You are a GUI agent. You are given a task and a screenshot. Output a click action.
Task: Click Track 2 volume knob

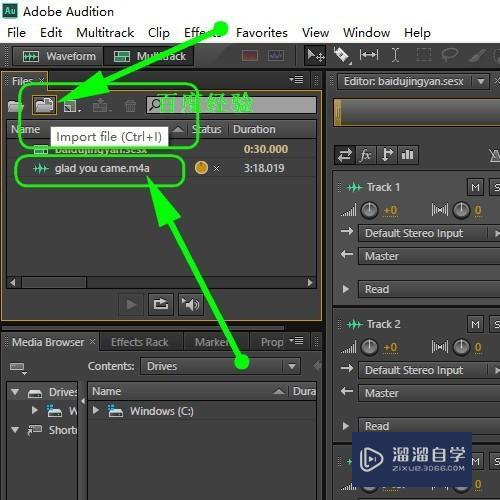[369, 347]
